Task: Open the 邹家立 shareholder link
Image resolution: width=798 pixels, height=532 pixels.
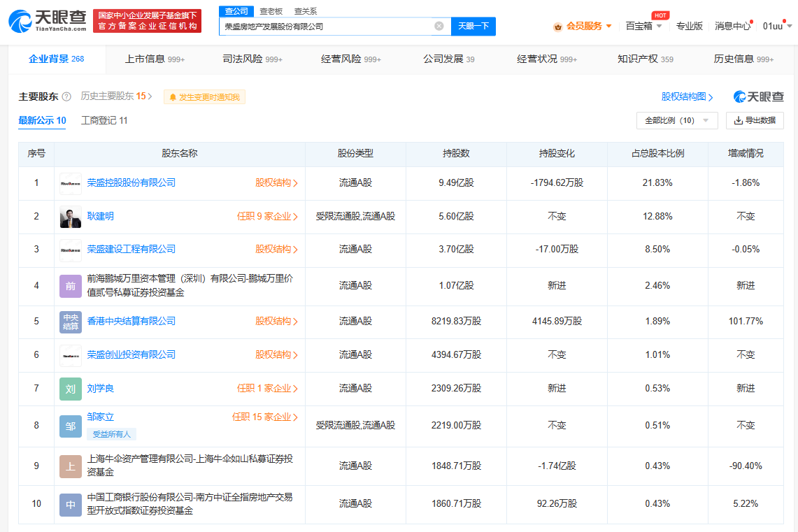Action: click(100, 417)
